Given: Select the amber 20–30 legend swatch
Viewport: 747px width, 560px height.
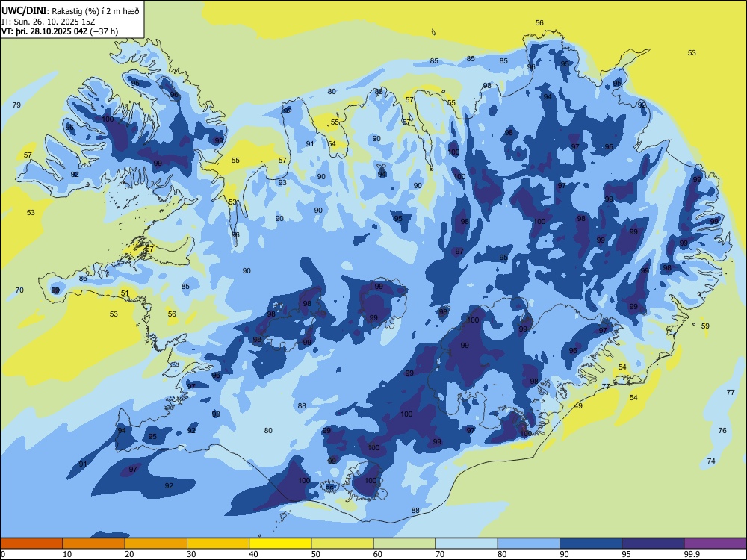Looking at the screenshot, I should (x=156, y=544).
